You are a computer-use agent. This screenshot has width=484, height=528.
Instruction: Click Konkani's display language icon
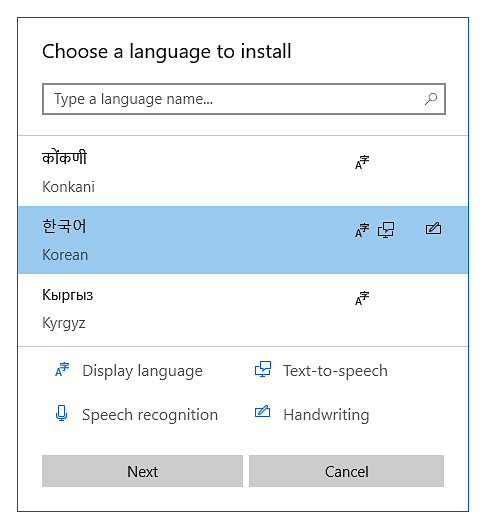tap(362, 162)
